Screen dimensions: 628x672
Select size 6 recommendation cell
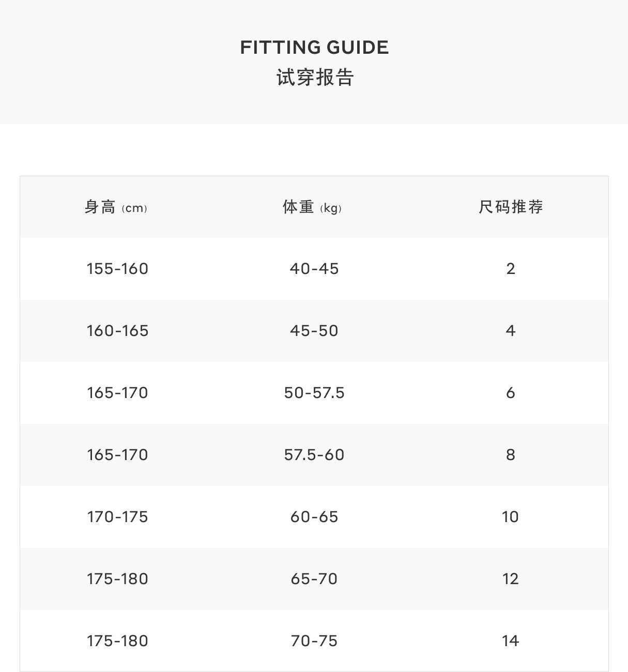pos(510,393)
